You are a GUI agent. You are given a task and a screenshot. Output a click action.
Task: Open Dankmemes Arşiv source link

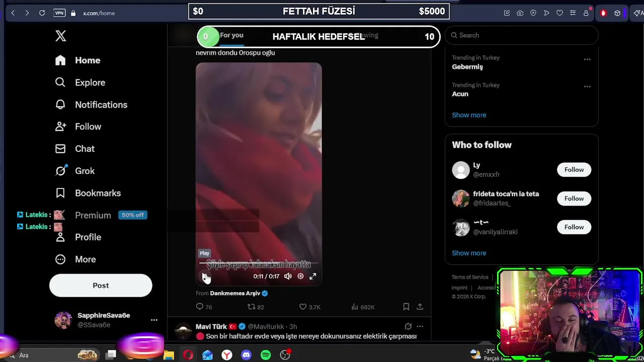click(235, 293)
